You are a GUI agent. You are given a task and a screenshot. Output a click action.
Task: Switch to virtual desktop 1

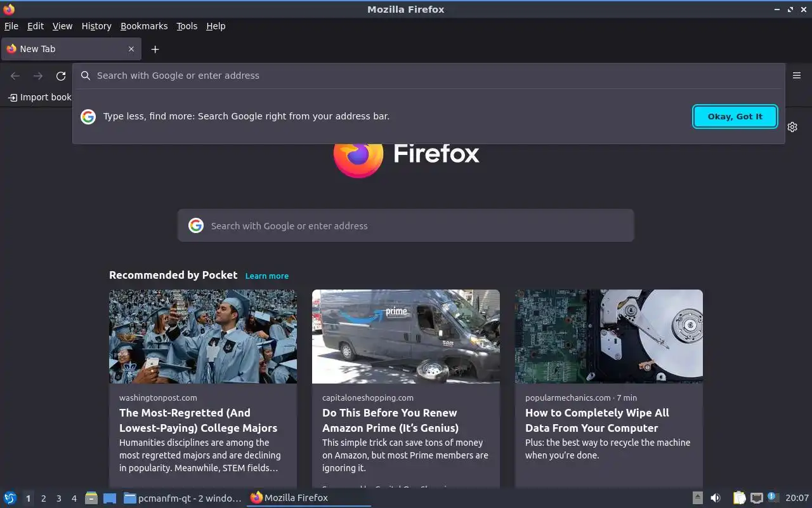[x=28, y=498]
